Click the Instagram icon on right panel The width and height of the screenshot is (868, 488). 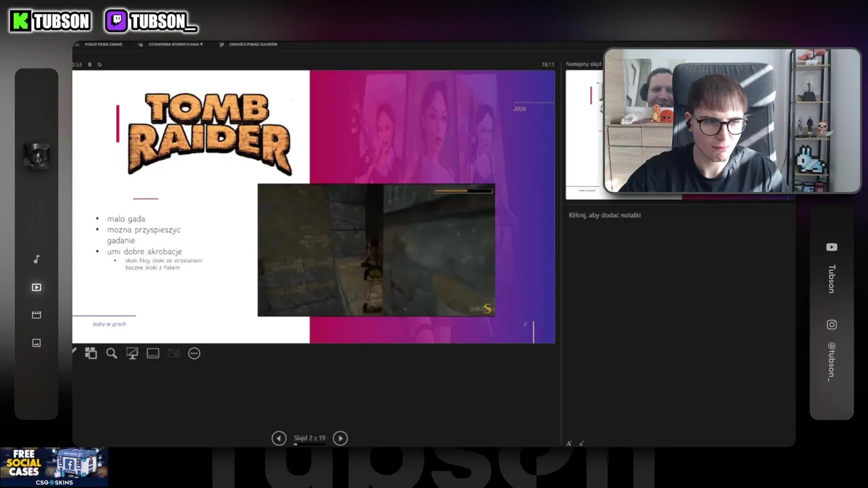coord(831,325)
